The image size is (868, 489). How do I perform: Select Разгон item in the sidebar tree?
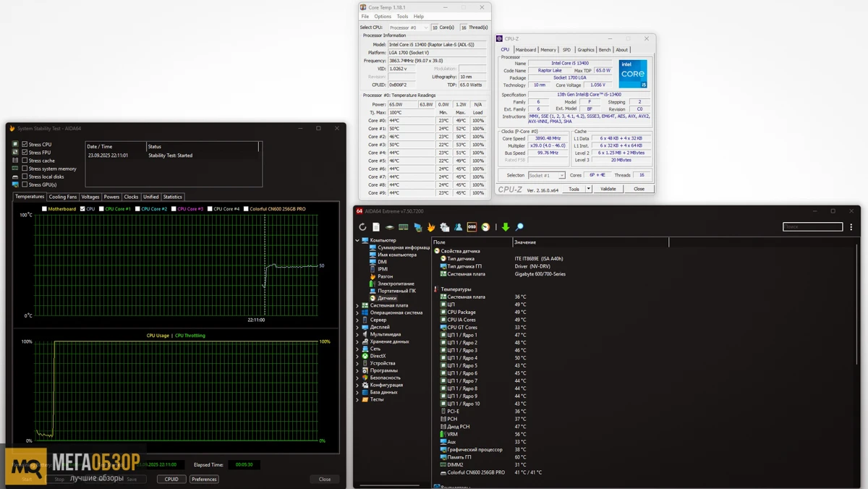click(x=385, y=276)
